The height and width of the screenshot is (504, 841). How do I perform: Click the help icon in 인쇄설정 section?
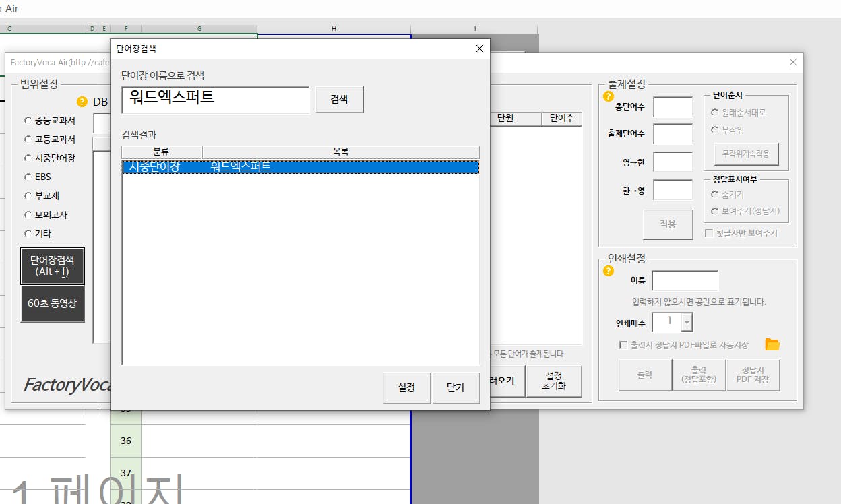(609, 271)
